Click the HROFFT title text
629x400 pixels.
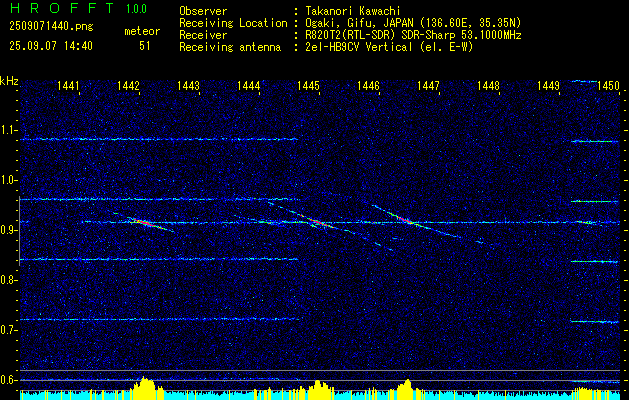(x=62, y=8)
